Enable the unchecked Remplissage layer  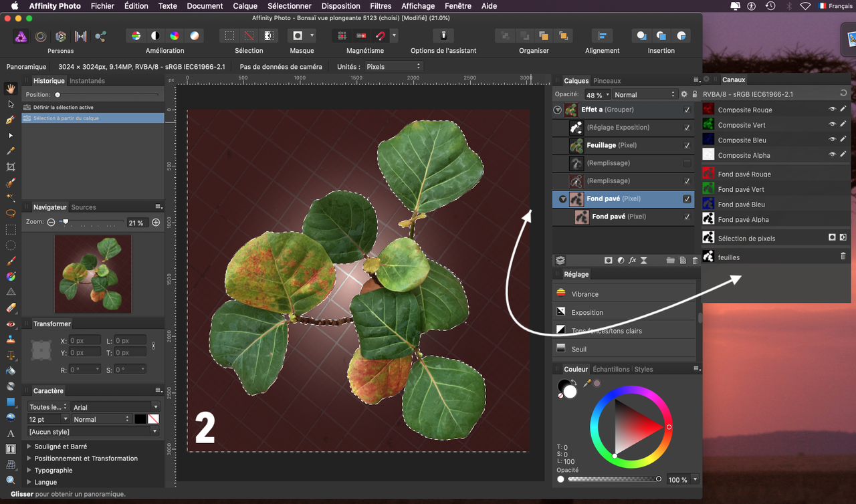pyautogui.click(x=687, y=163)
